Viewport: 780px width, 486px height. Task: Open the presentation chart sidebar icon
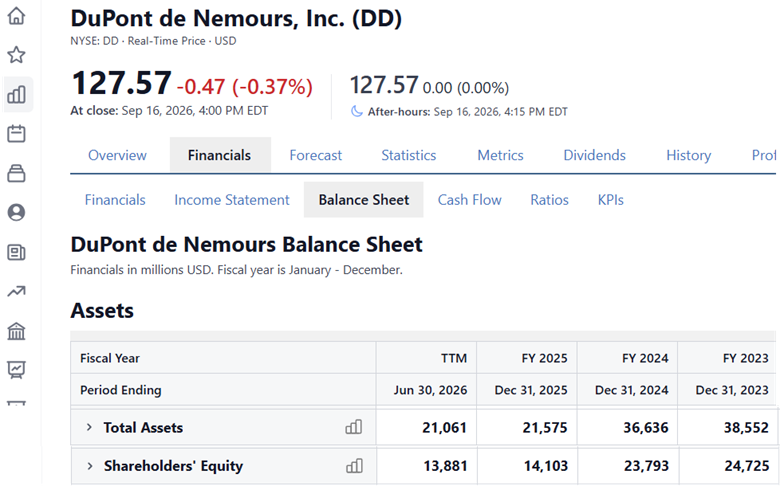point(16,370)
